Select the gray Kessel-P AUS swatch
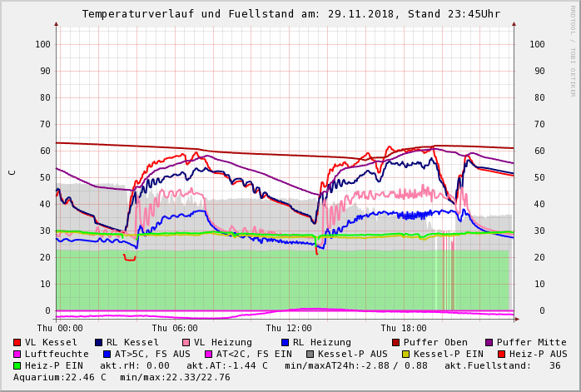 coord(309,354)
